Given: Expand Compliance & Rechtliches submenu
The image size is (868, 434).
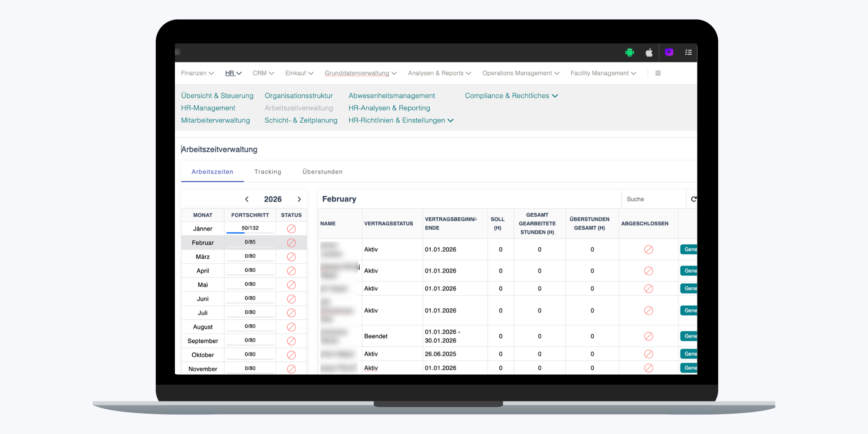Looking at the screenshot, I should tap(511, 96).
